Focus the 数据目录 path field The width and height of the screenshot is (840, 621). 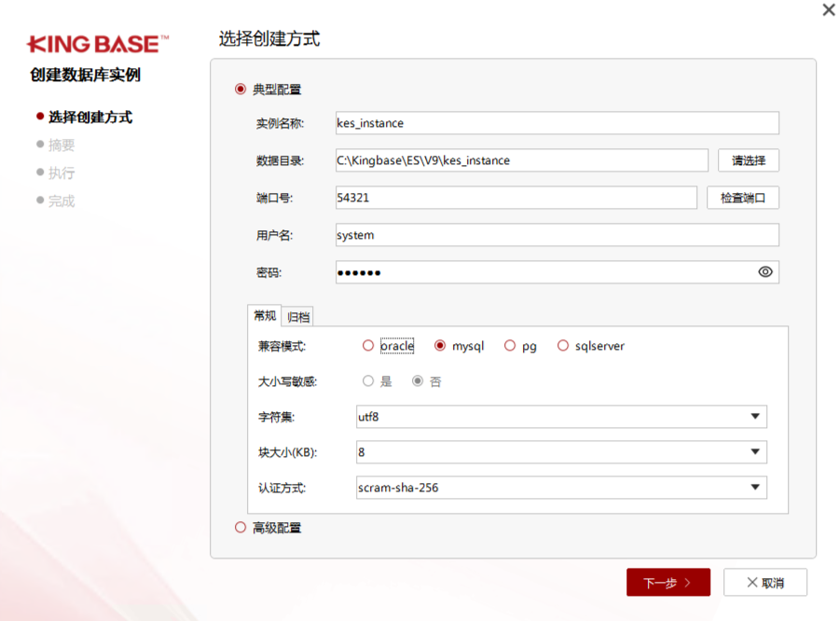[522, 160]
